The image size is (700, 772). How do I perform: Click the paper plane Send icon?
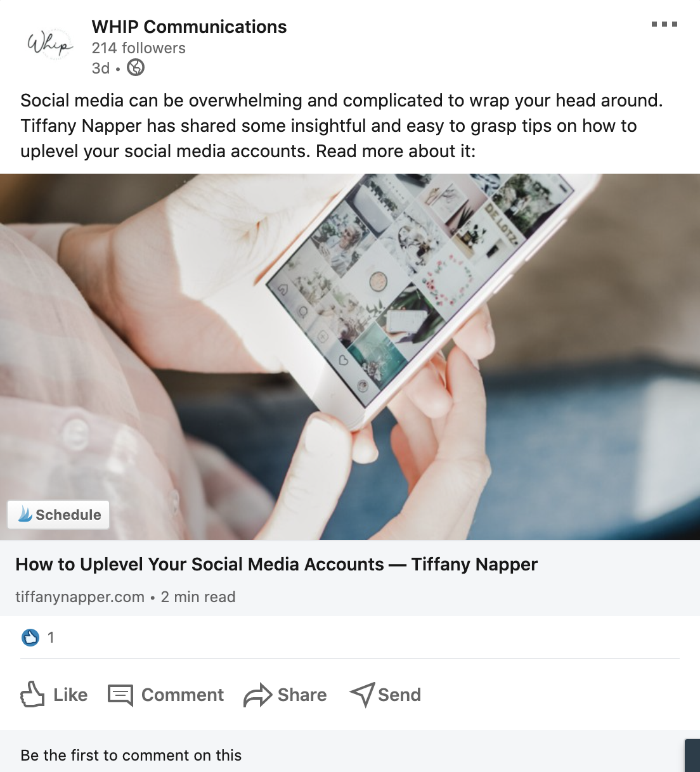(x=362, y=695)
